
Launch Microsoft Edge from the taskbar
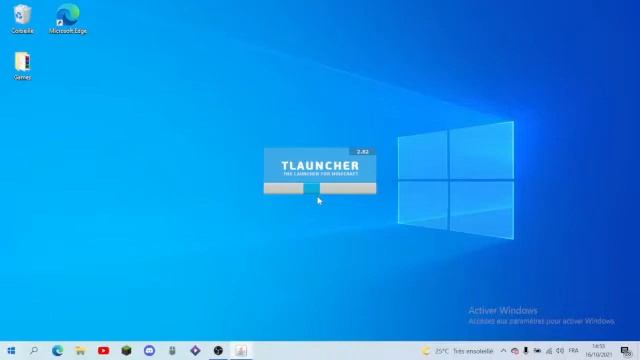coord(58,351)
